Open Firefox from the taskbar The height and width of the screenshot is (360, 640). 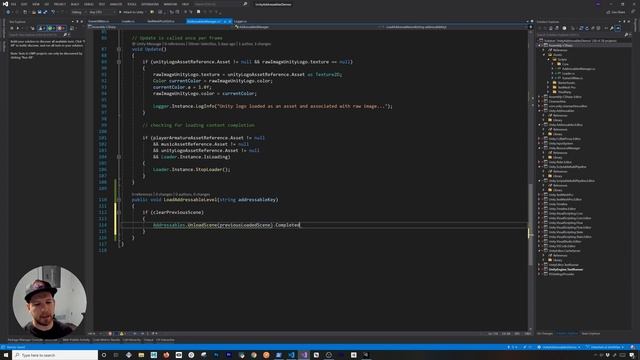pos(166,355)
